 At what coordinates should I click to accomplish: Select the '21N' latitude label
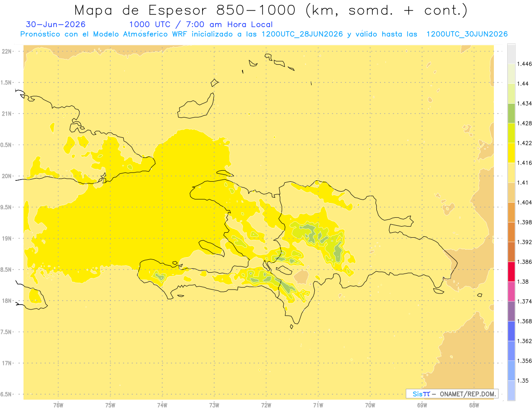click(x=7, y=114)
